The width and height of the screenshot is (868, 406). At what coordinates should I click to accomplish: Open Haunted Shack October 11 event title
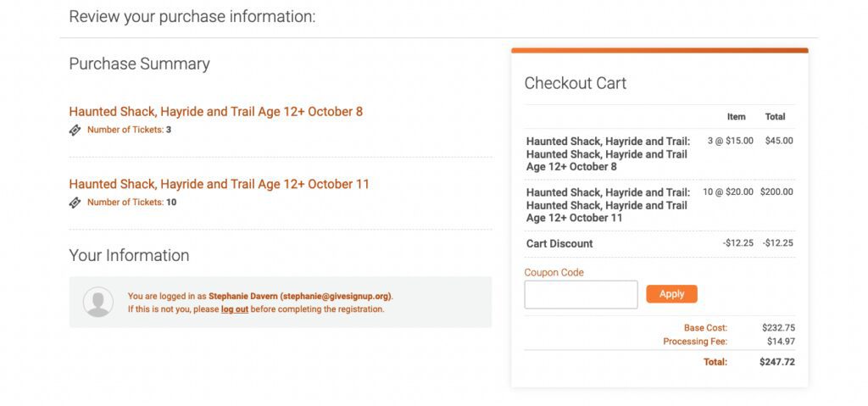click(220, 184)
